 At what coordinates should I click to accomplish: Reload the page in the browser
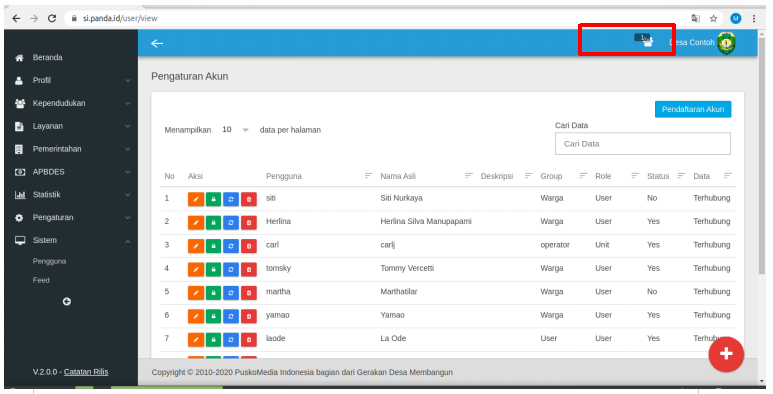(52, 18)
